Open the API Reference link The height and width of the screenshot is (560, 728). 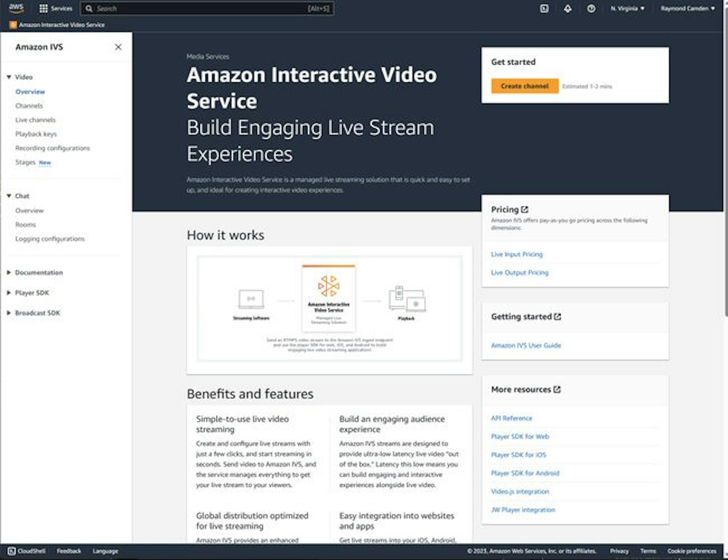(x=511, y=418)
